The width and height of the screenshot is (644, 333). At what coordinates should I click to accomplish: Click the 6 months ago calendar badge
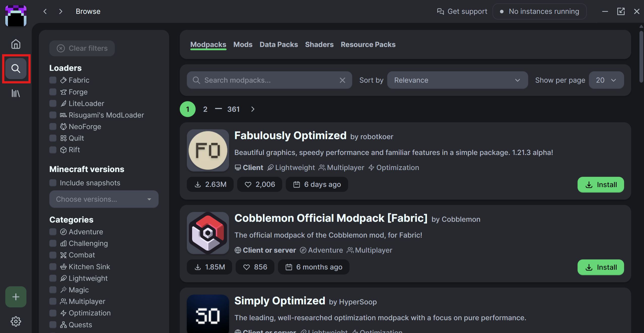coord(313,267)
